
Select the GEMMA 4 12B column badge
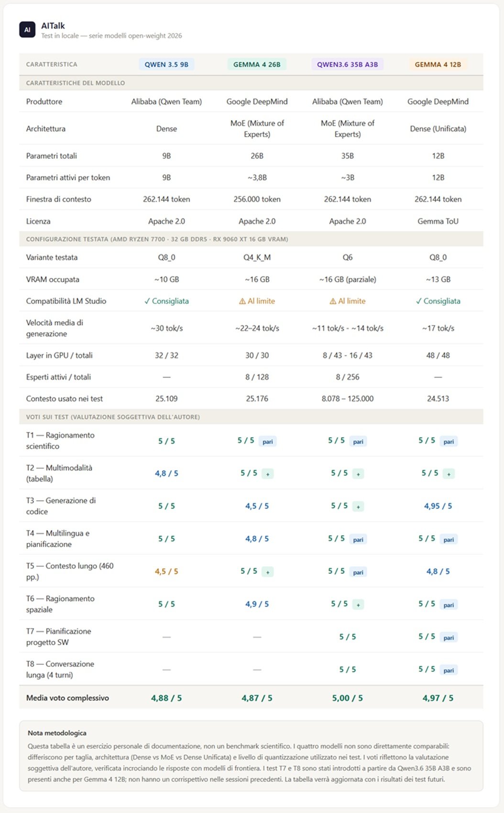click(438, 65)
